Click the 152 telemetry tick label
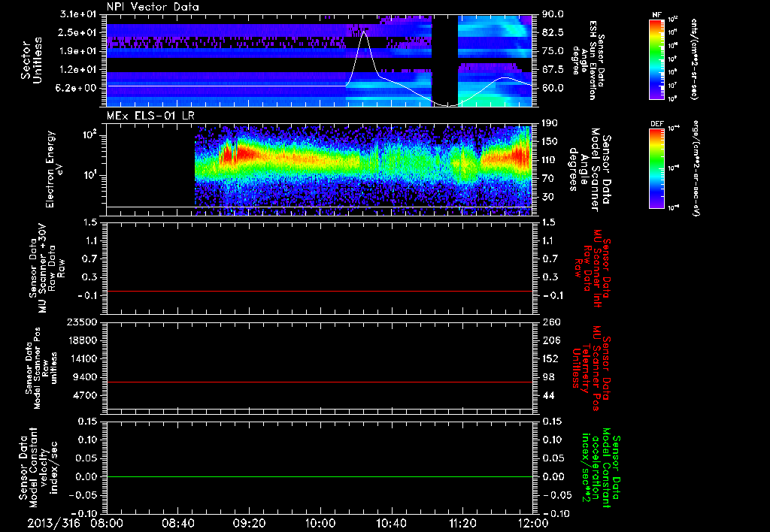Screen dimensions: 770x532 550,359
